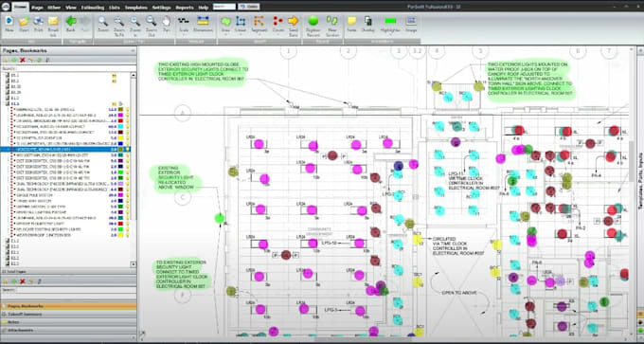The width and height of the screenshot is (644, 344).
Task: Switch to Notes panel
Action: (x=68, y=322)
